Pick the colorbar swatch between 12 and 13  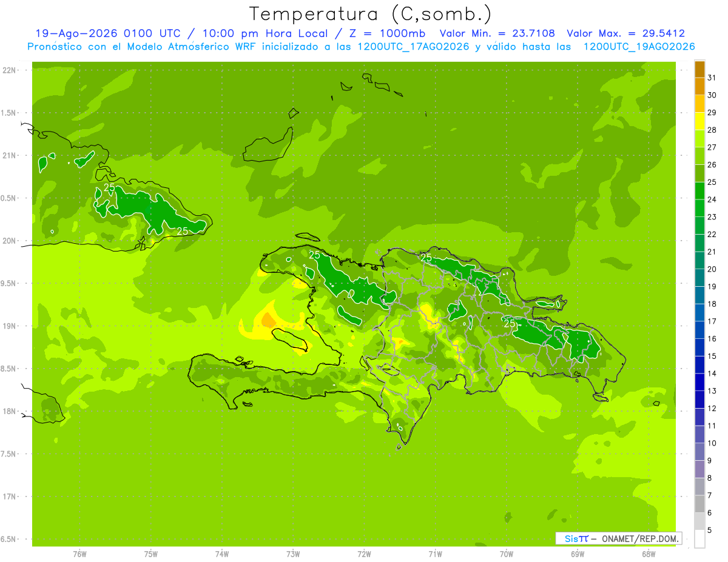699,400
